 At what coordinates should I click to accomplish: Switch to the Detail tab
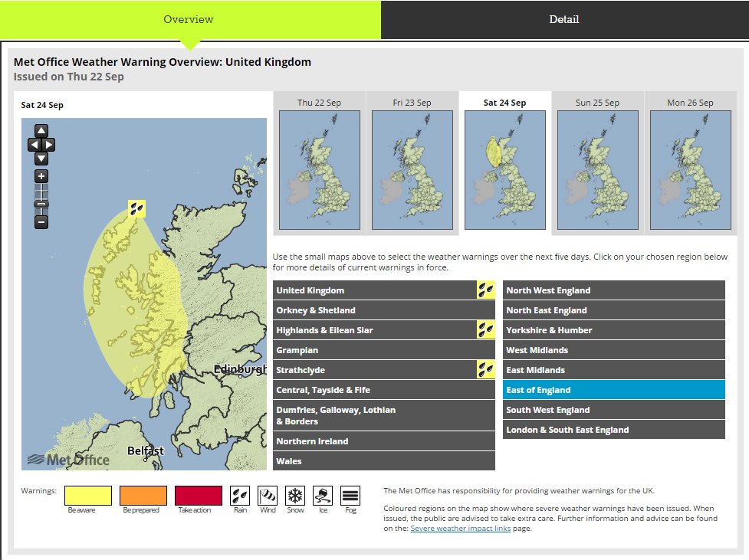[x=564, y=20]
